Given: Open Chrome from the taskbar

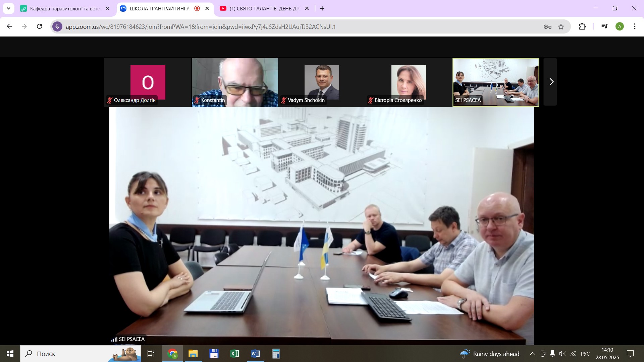Looking at the screenshot, I should pos(172,354).
